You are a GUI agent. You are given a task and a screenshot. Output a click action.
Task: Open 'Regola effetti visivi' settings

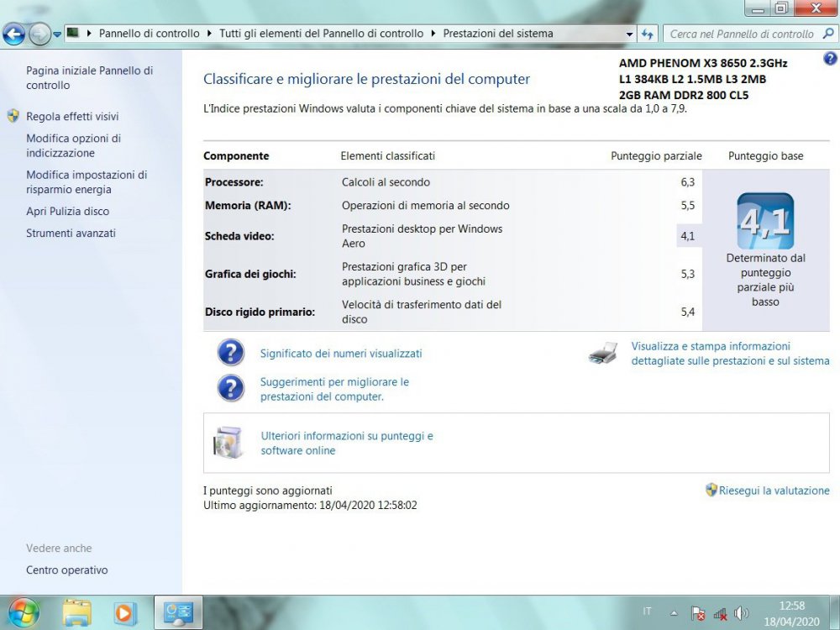(72, 116)
